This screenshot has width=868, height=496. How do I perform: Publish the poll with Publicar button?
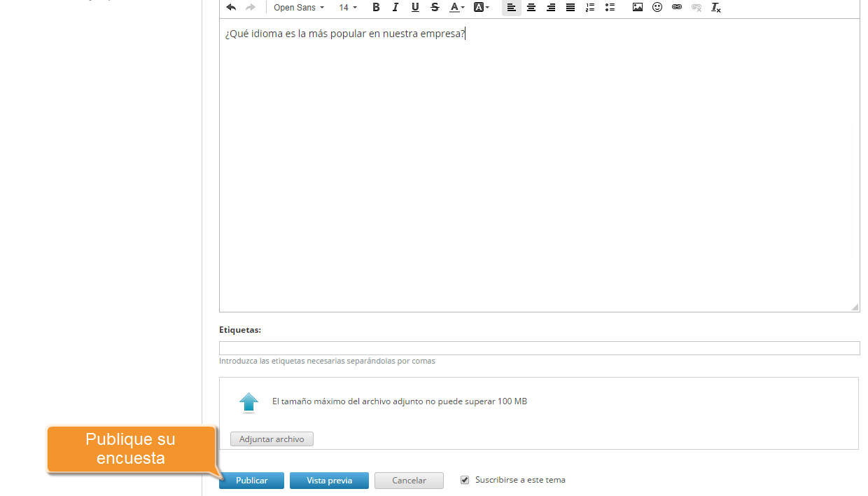point(251,481)
